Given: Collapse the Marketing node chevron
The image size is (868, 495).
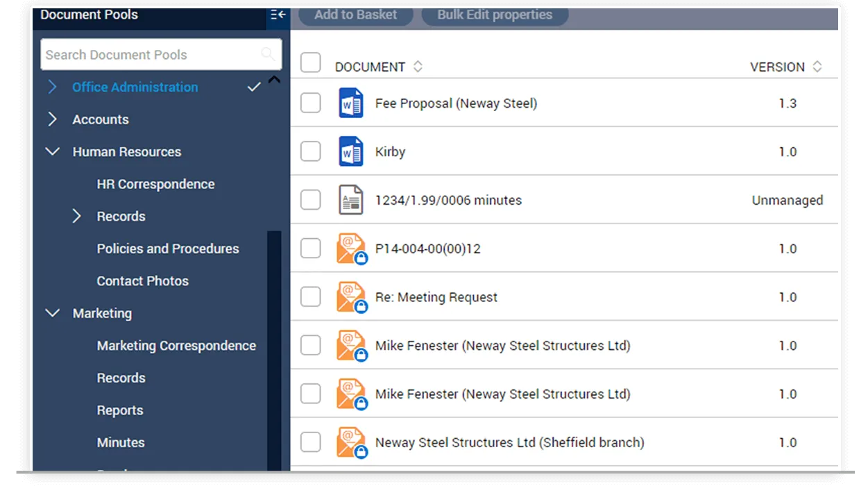Looking at the screenshot, I should pyautogui.click(x=53, y=313).
